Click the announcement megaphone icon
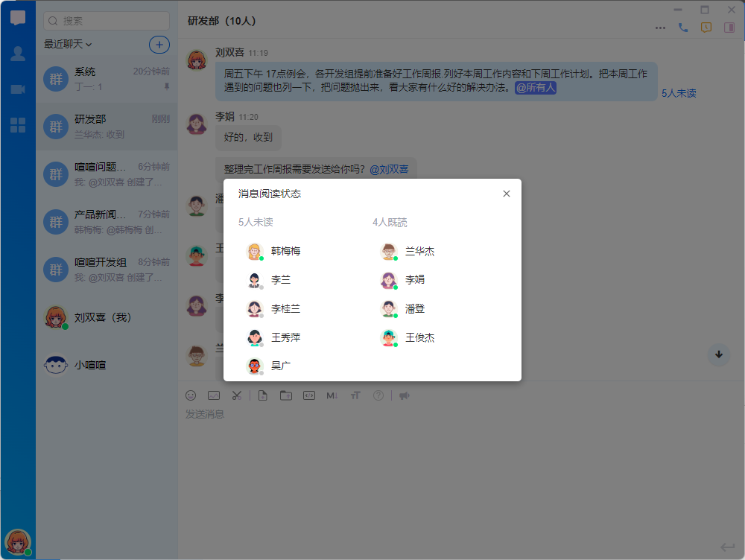 tap(405, 395)
